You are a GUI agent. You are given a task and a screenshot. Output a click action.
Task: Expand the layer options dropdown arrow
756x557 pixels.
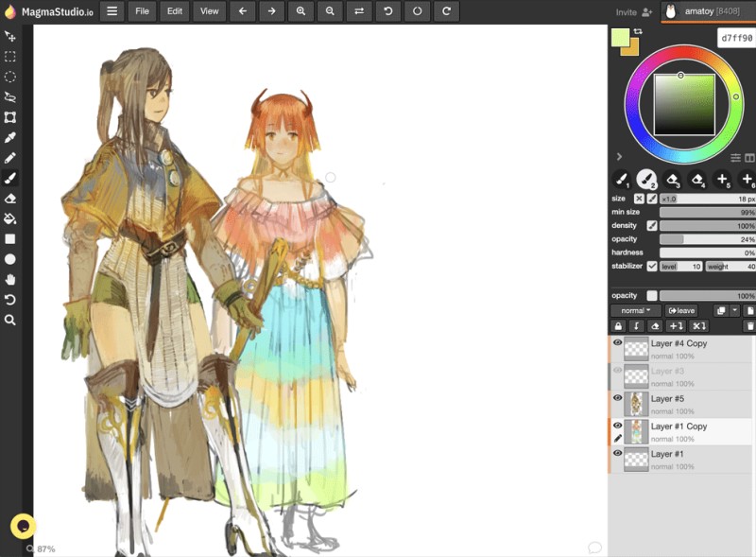[x=734, y=310]
